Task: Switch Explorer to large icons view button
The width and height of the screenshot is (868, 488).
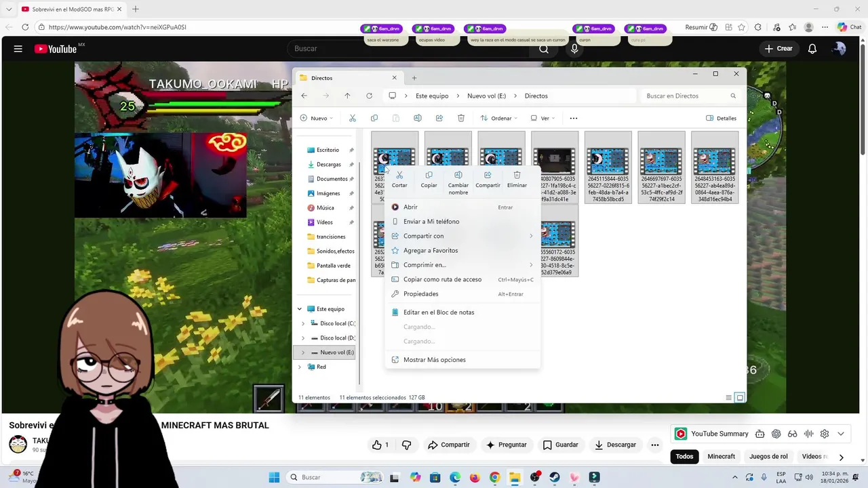Action: 740,398
